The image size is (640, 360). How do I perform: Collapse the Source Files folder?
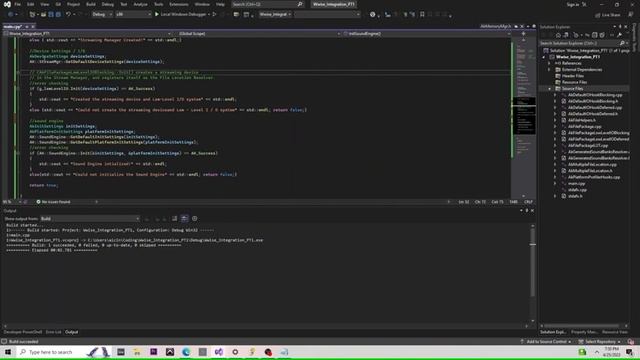[549, 89]
